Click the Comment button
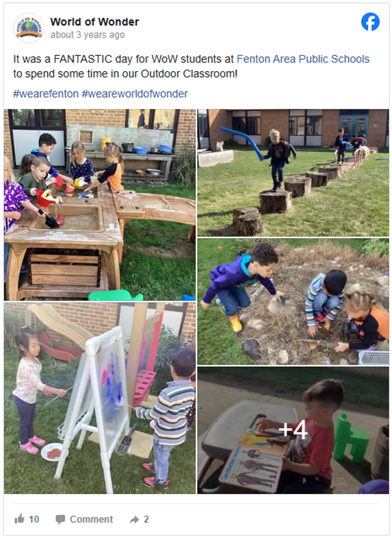This screenshot has width=392, height=538. [x=84, y=519]
